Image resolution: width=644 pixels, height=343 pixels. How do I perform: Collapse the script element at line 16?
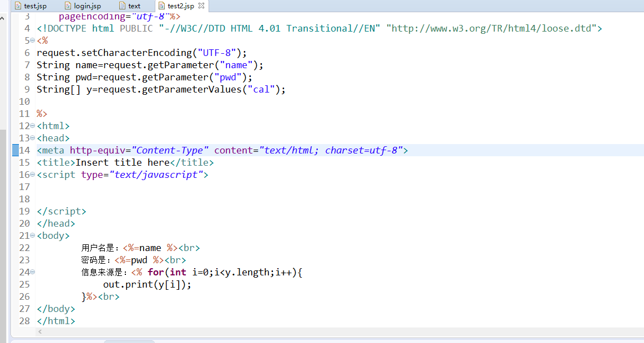pyautogui.click(x=32, y=175)
